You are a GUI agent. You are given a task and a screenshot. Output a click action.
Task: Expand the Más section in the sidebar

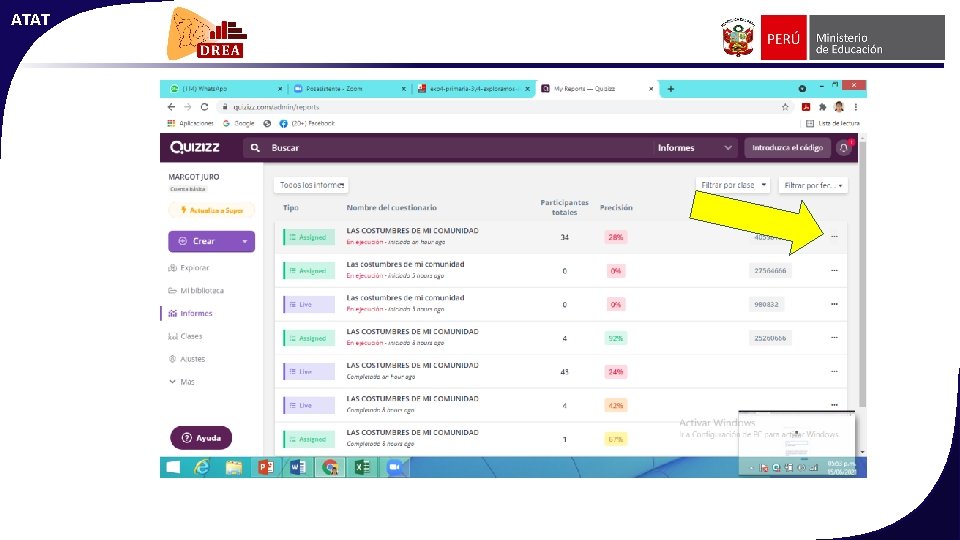(x=182, y=381)
